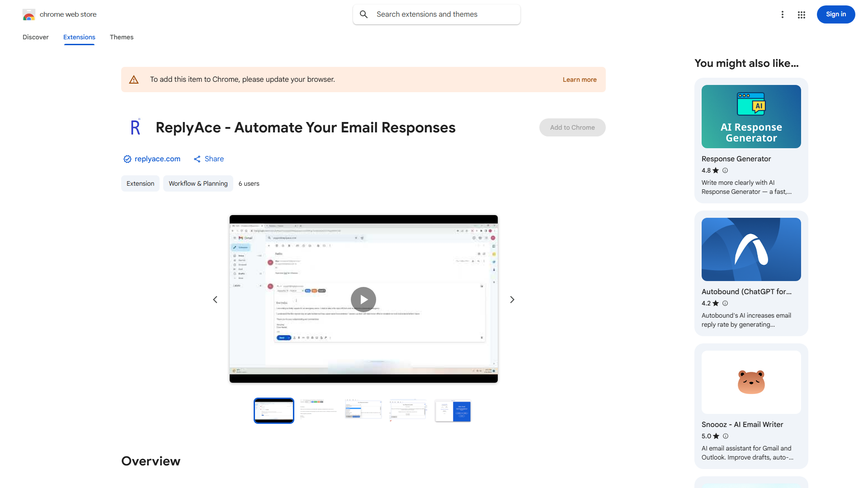Play the ReplyAce preview video
Screen dimensions: 868x488
click(x=363, y=300)
